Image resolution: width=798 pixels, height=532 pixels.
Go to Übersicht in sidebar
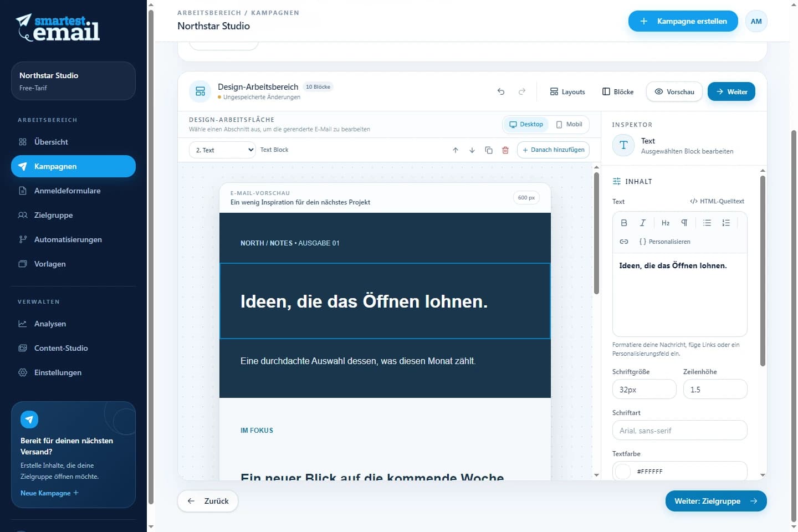tap(73, 142)
